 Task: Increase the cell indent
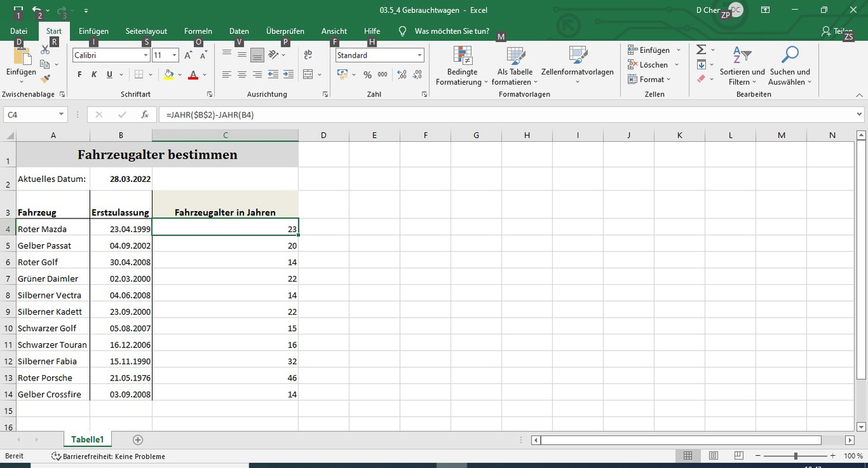(x=288, y=75)
